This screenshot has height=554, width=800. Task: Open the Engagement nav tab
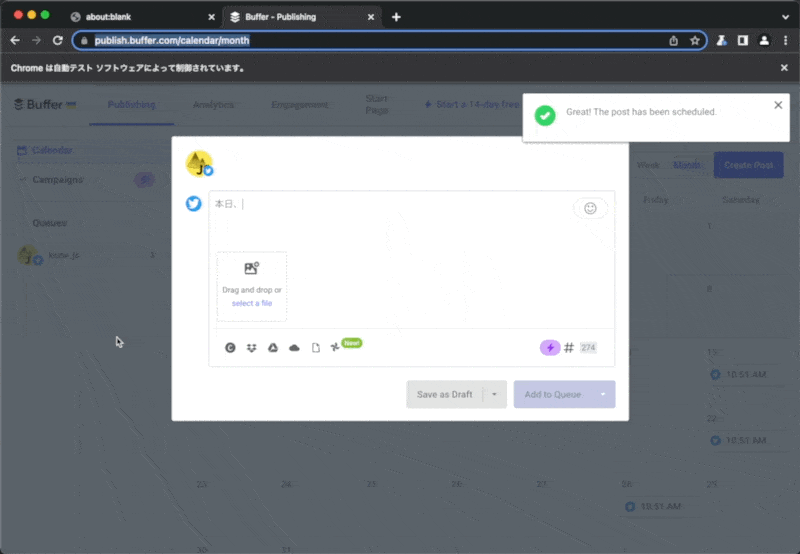pos(299,105)
